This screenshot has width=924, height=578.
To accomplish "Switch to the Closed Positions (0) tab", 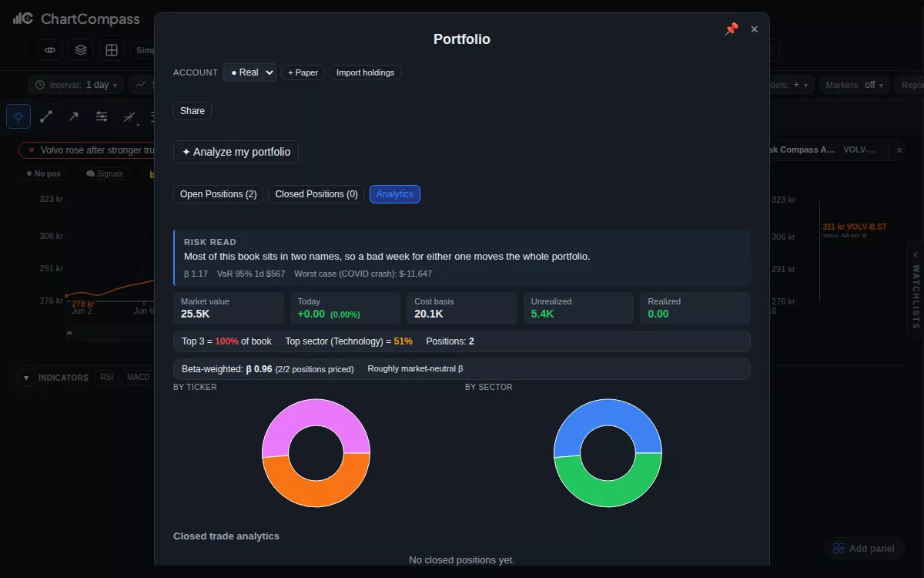I will click(316, 194).
